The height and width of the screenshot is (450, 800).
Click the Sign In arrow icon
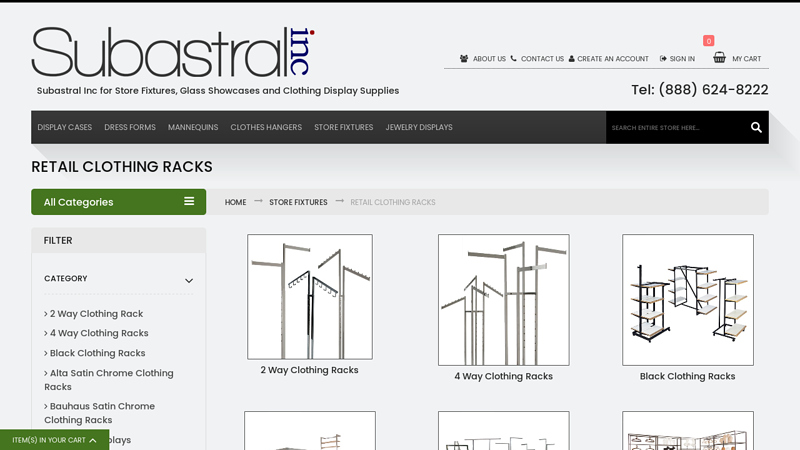click(x=663, y=59)
